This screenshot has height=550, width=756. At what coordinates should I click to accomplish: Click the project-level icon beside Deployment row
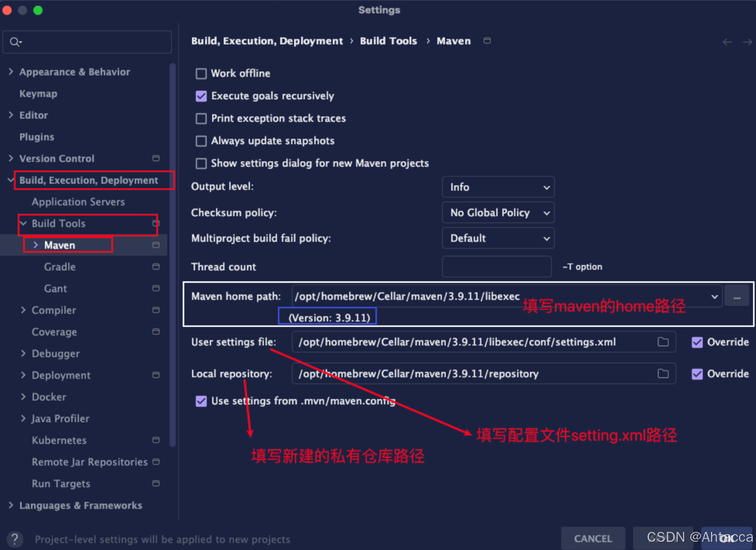tap(156, 375)
